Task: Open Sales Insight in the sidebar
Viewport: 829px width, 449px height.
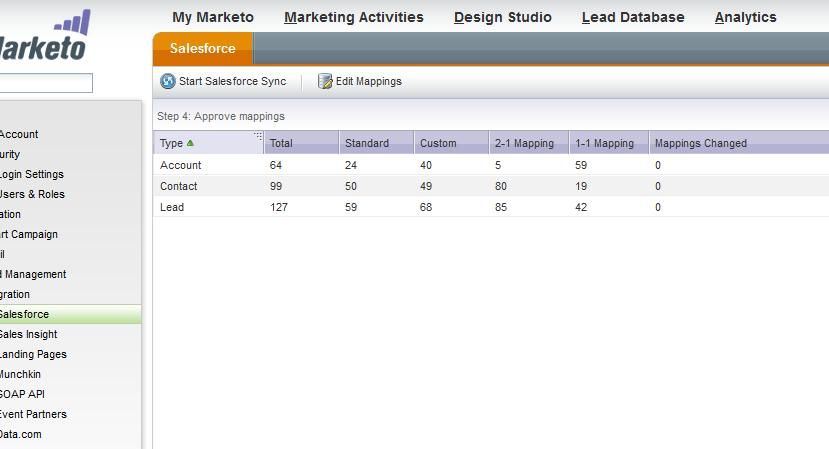Action: (28, 334)
